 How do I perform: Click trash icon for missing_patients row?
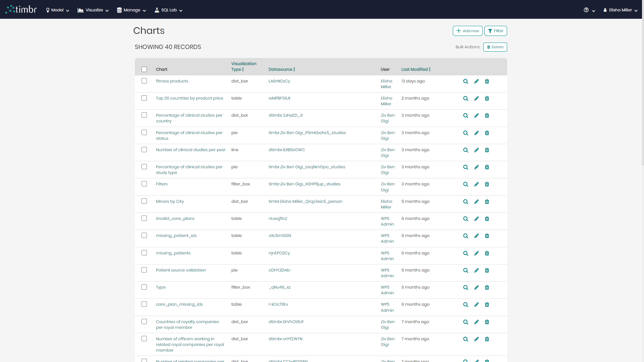(x=487, y=253)
